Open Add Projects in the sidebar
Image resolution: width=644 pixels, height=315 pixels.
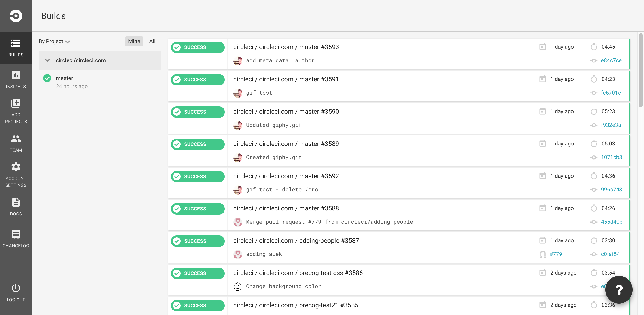click(x=16, y=111)
